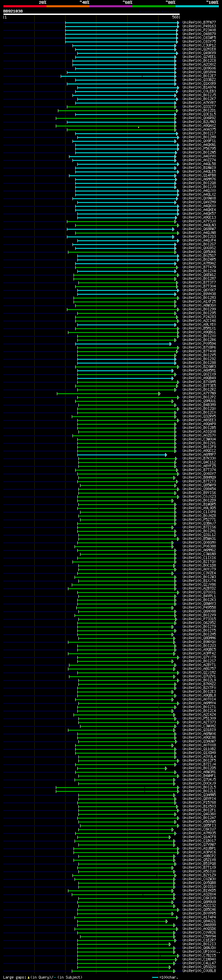Image resolution: width=222 pixels, height=980 pixels.
Task: Select the UniRef100_B2LMN3 hit label
Action: tap(199, 122)
